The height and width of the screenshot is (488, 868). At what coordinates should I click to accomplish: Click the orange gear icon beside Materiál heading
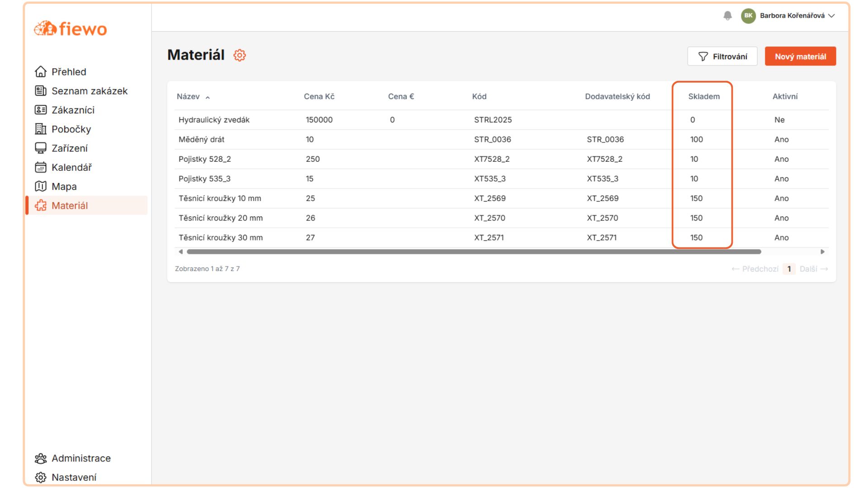click(240, 55)
